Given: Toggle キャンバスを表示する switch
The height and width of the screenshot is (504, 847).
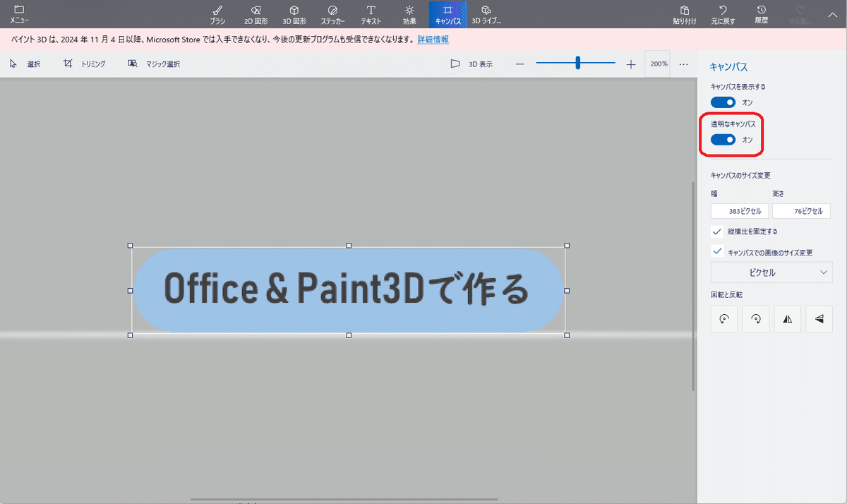Looking at the screenshot, I should click(x=723, y=102).
